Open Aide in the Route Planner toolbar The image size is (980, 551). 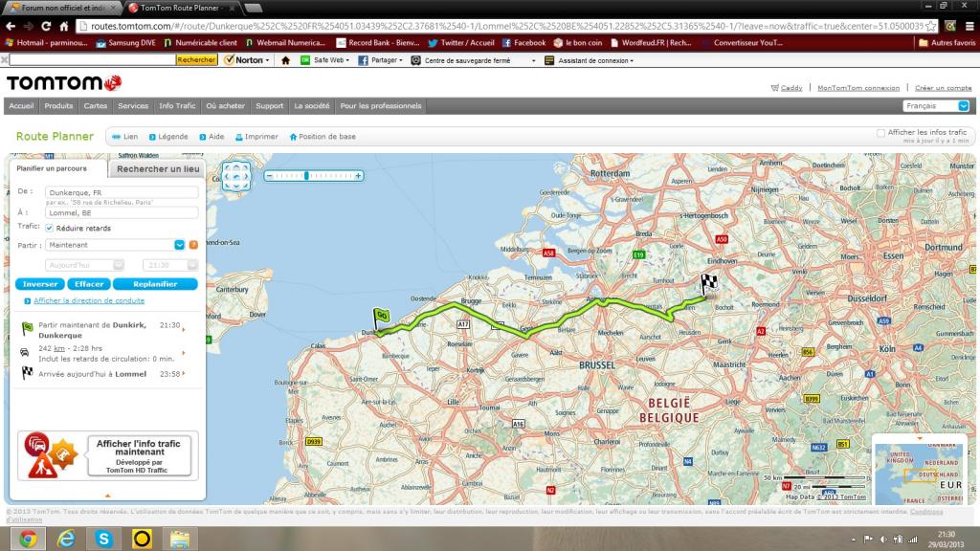212,137
